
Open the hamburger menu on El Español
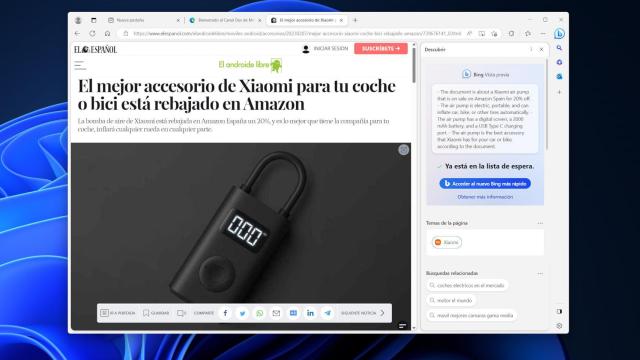80,65
